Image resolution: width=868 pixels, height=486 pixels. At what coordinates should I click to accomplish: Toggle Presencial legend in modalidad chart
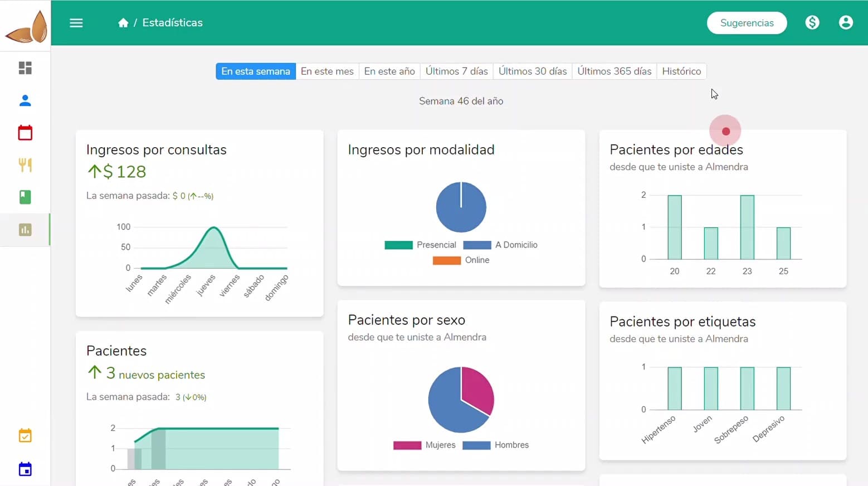tap(421, 245)
